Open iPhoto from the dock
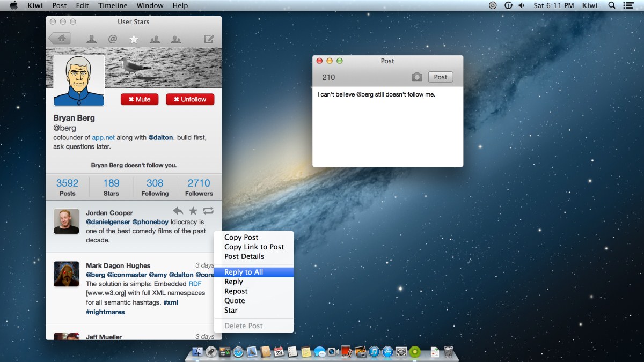Screen dimensions: 644x362 point(360,352)
